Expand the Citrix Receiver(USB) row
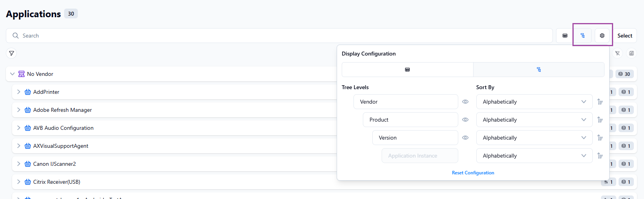 18,182
